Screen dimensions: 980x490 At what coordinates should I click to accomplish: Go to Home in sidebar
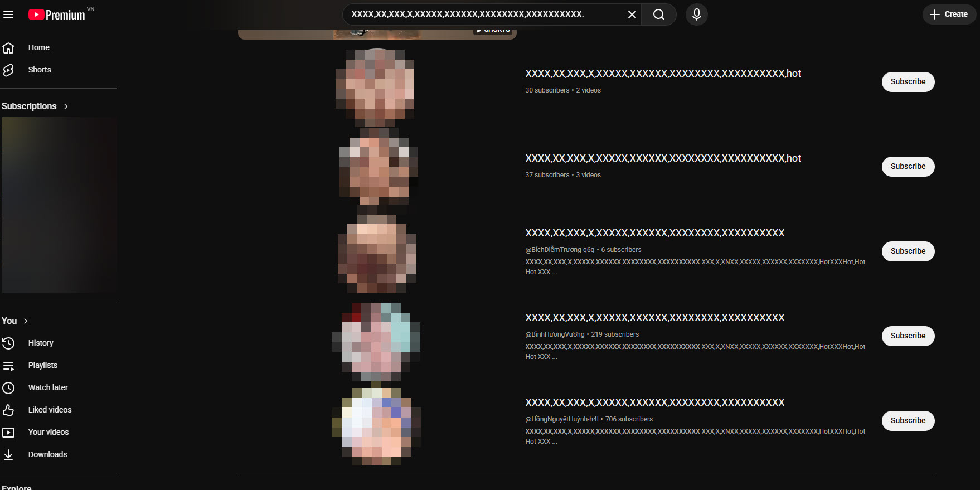[x=38, y=47]
